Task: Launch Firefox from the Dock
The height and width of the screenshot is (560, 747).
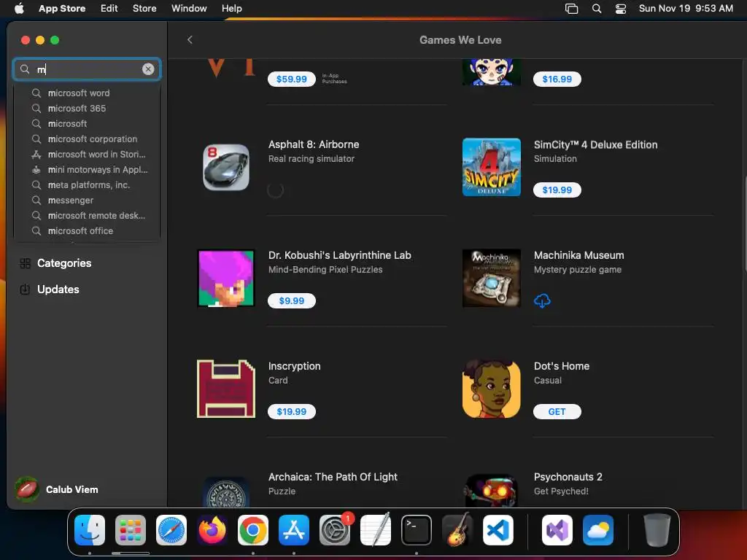Action: (x=212, y=530)
